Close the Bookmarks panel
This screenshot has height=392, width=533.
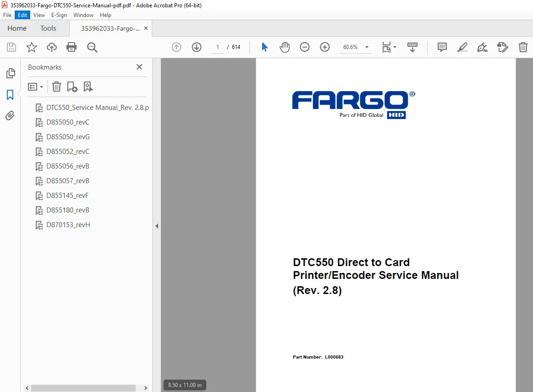click(139, 67)
